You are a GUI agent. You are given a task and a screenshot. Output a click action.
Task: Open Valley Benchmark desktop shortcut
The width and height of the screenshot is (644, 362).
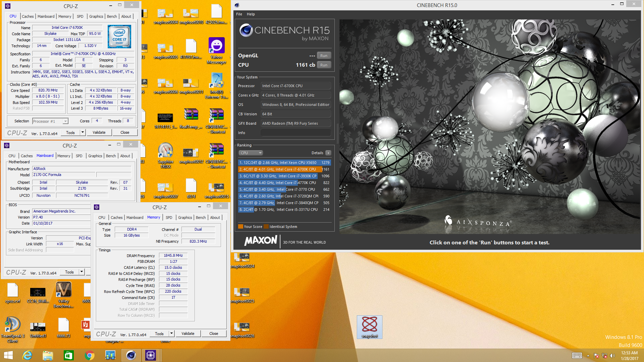click(x=63, y=295)
